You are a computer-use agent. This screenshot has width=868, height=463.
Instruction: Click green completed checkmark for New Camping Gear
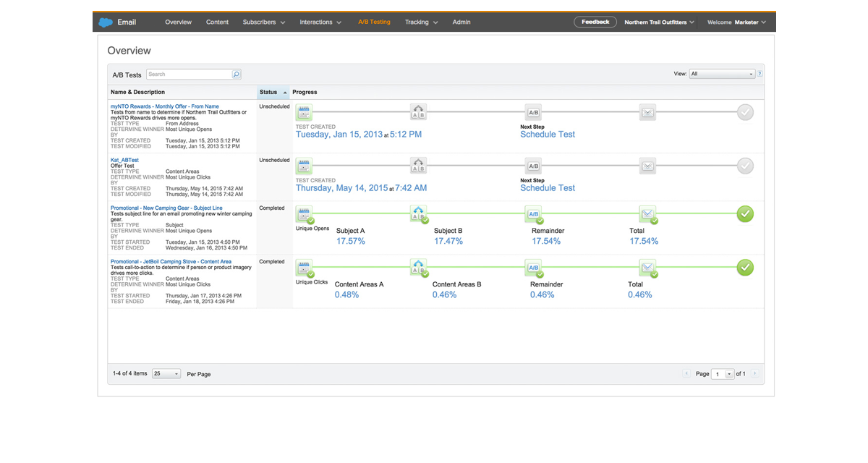pyautogui.click(x=745, y=213)
